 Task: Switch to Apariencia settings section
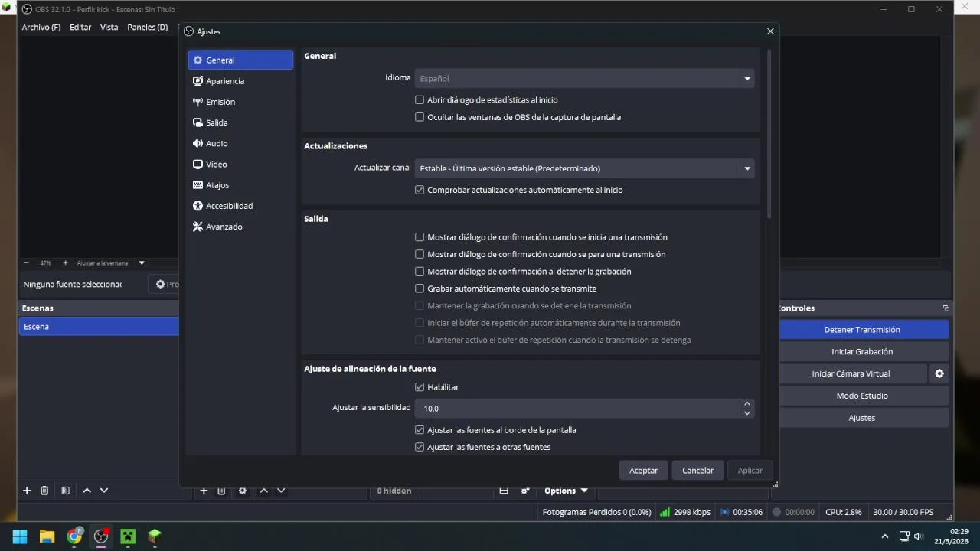(x=240, y=81)
